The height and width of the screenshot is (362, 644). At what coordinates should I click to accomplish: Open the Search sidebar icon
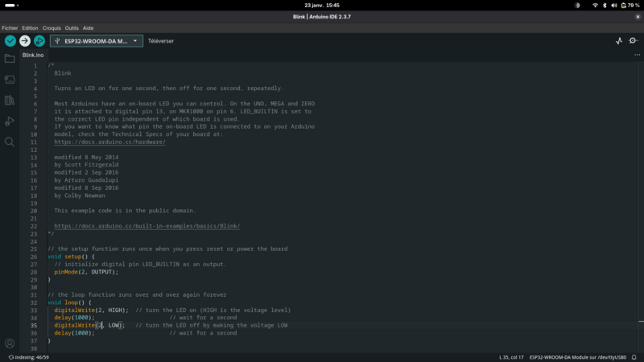(10, 142)
